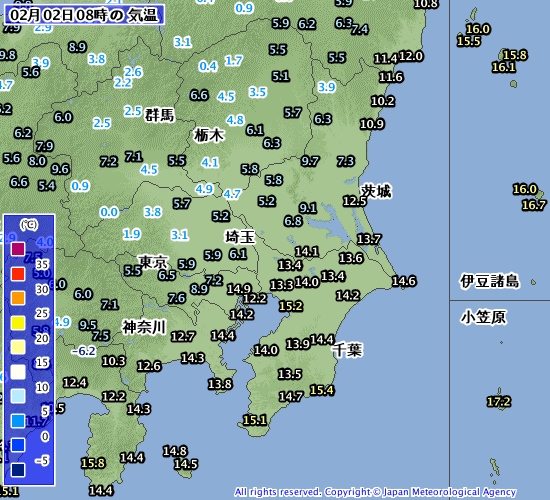Click the 小笠原 region label

(x=483, y=317)
